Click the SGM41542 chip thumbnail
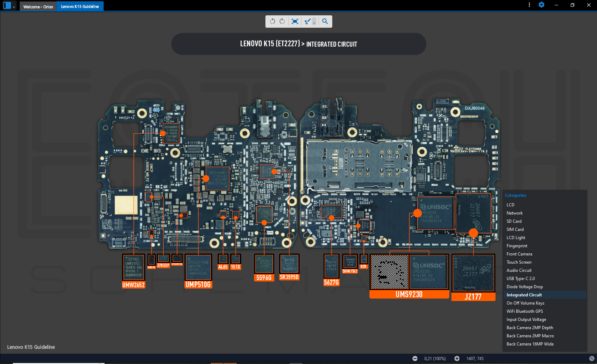Image resolution: width=597 pixels, height=364 pixels. [x=350, y=261]
